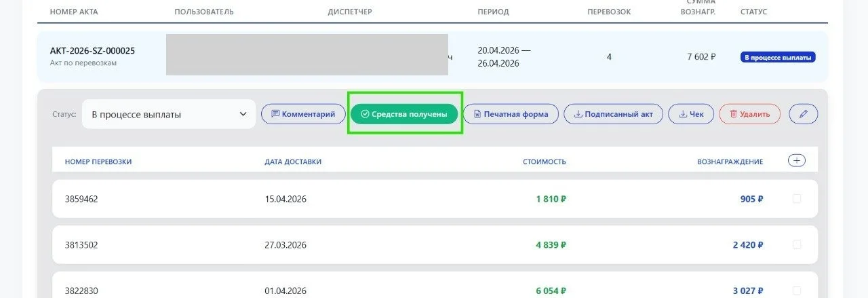Viewport: 868px width, 298px height.
Task: Open the Печатная форма document
Action: click(x=511, y=114)
